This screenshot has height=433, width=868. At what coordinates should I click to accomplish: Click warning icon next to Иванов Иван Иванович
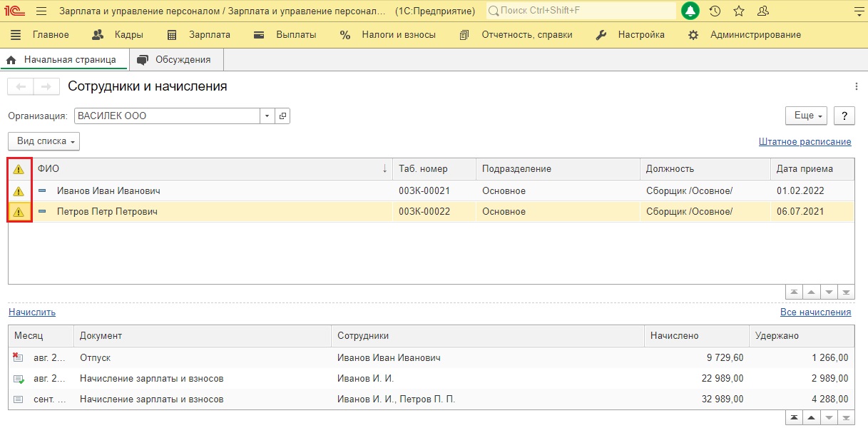coord(19,191)
